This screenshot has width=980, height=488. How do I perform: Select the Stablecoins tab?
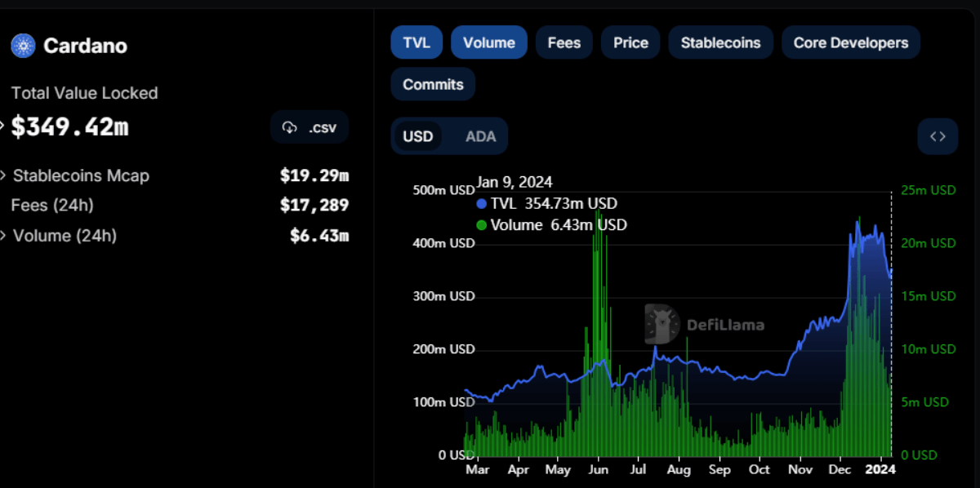720,42
